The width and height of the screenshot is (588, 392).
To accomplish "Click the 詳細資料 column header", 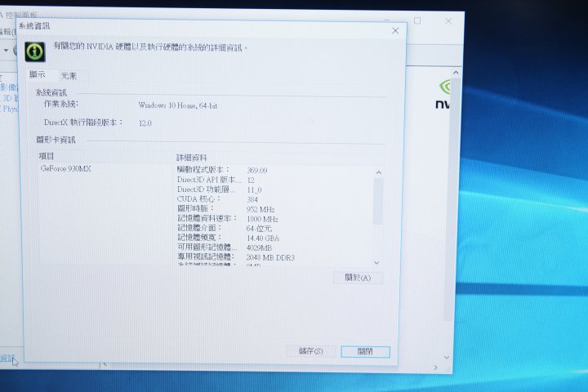I will [x=192, y=158].
